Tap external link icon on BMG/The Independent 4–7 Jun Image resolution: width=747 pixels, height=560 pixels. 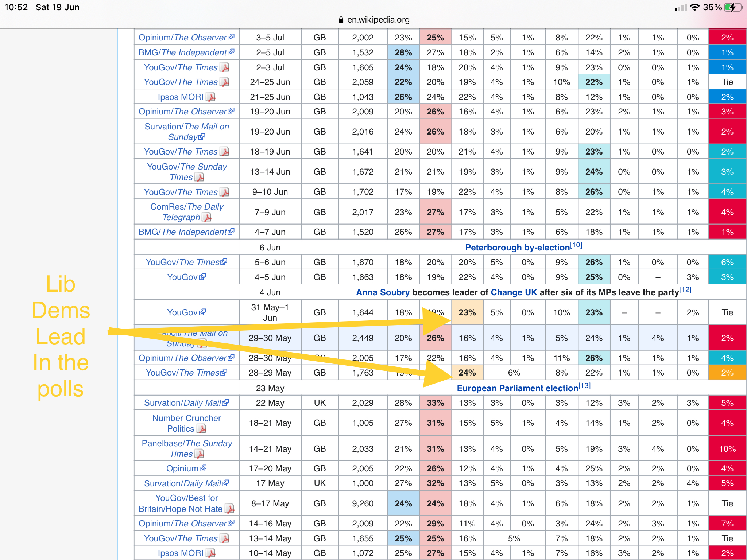click(x=231, y=231)
